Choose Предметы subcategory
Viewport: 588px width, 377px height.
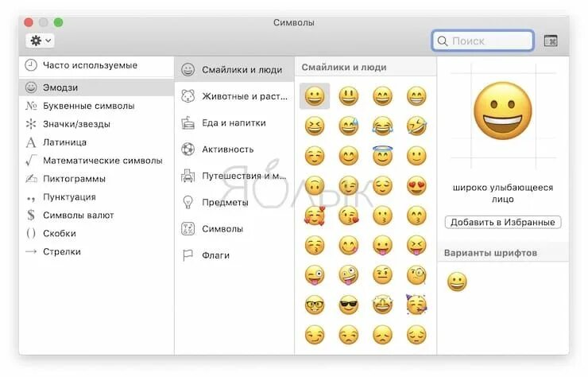click(x=234, y=202)
